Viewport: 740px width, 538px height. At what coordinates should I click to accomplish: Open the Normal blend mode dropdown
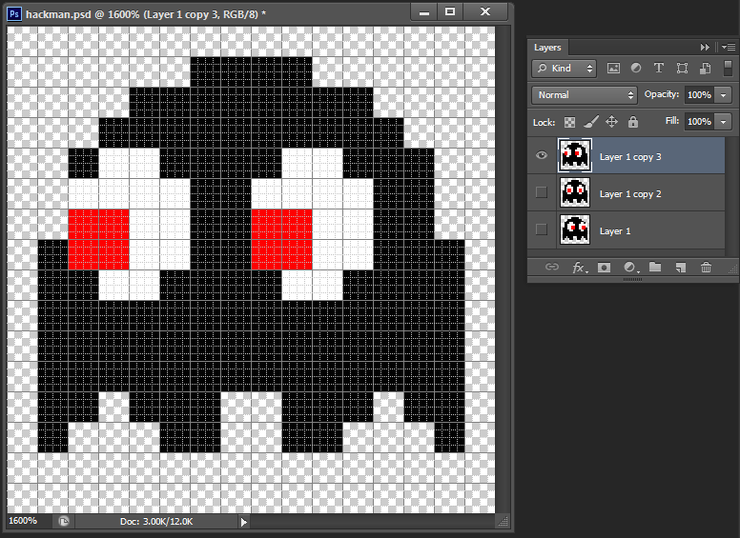[x=584, y=95]
